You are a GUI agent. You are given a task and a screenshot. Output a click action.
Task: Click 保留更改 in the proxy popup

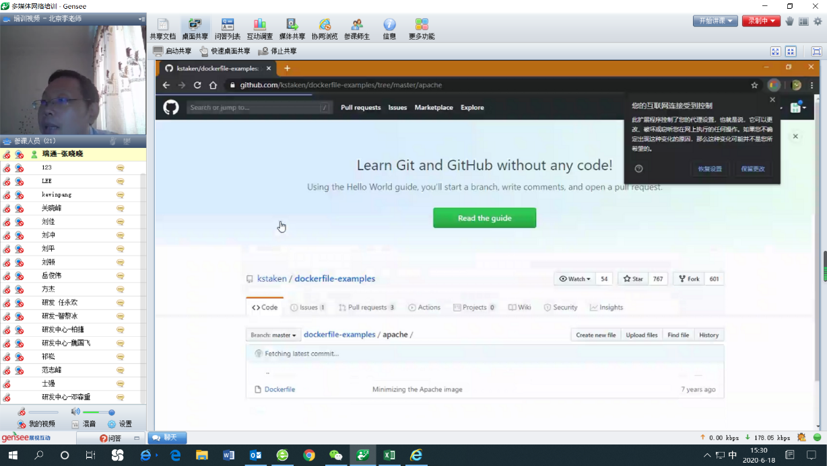tap(753, 169)
